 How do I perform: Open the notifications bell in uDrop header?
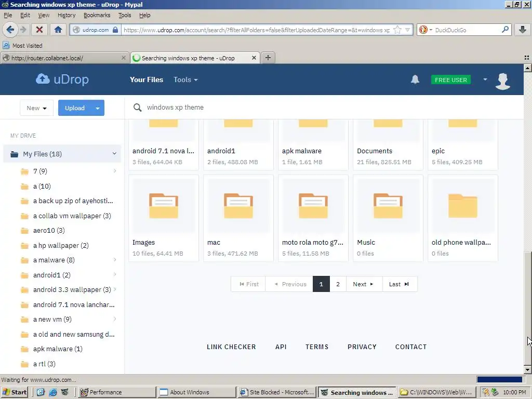pos(415,79)
